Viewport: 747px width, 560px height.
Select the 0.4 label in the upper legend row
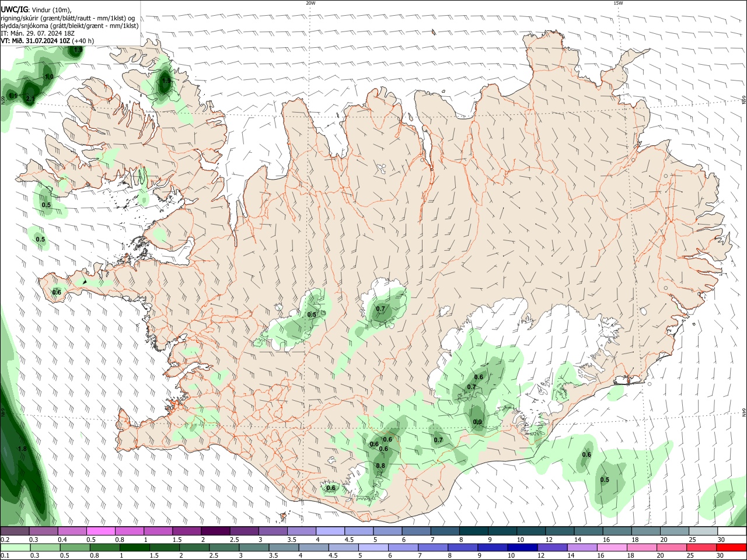(x=62, y=540)
